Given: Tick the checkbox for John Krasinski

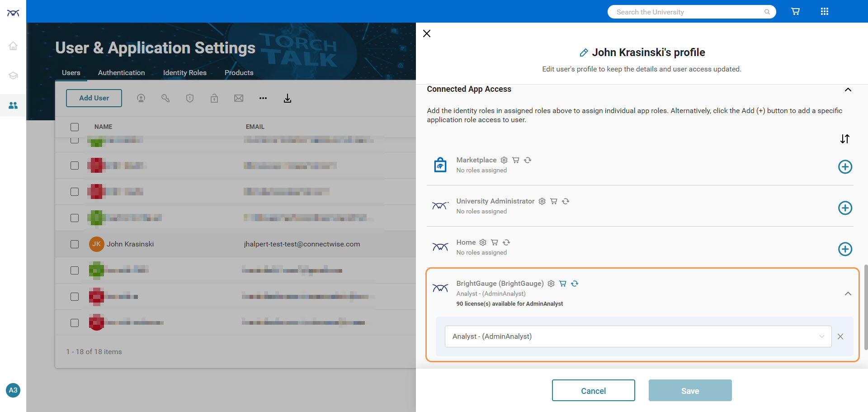Looking at the screenshot, I should [x=75, y=244].
